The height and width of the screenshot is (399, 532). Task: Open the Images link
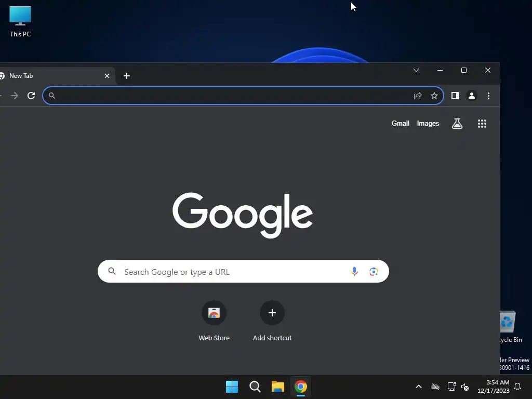point(428,124)
